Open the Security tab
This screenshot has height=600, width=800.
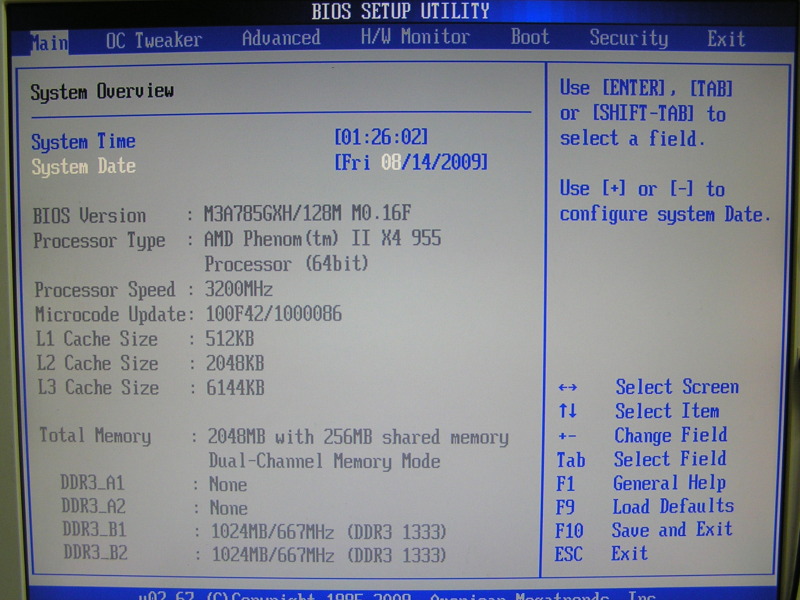pos(629,38)
